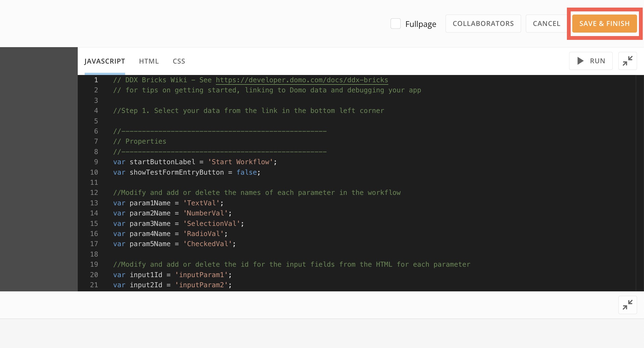Click the 'inputParam2' string on line 21

coord(203,285)
